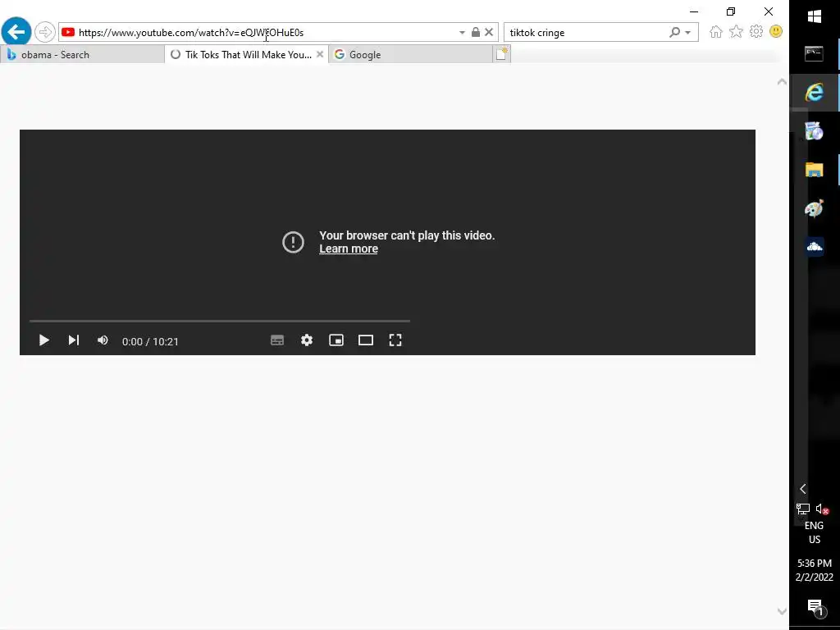Toggle subtitles/closed captions

pos(277,340)
